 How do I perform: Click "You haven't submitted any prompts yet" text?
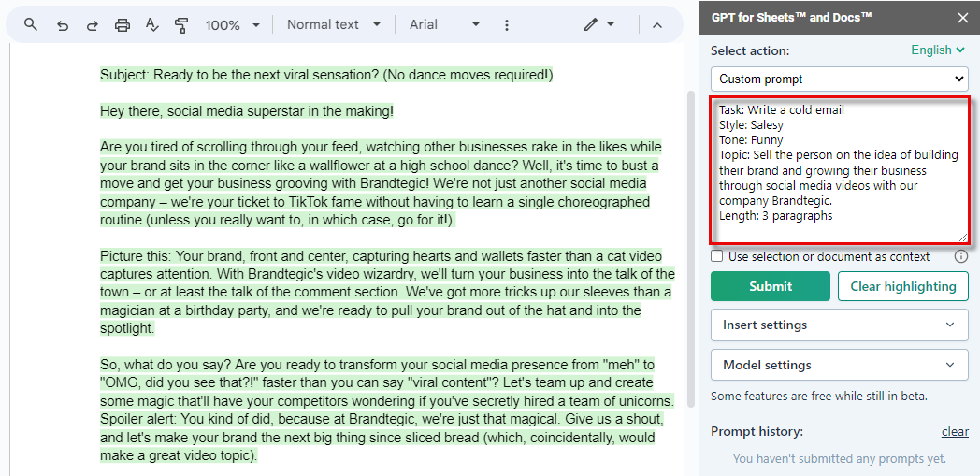coord(840,458)
